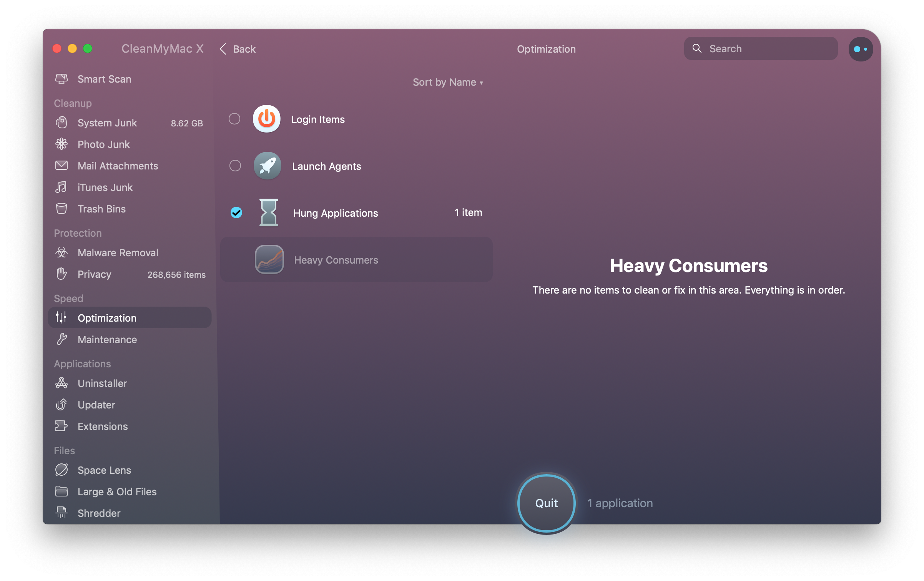Click the 8.62 GB System Junk size
924x581 pixels.
pyautogui.click(x=187, y=123)
